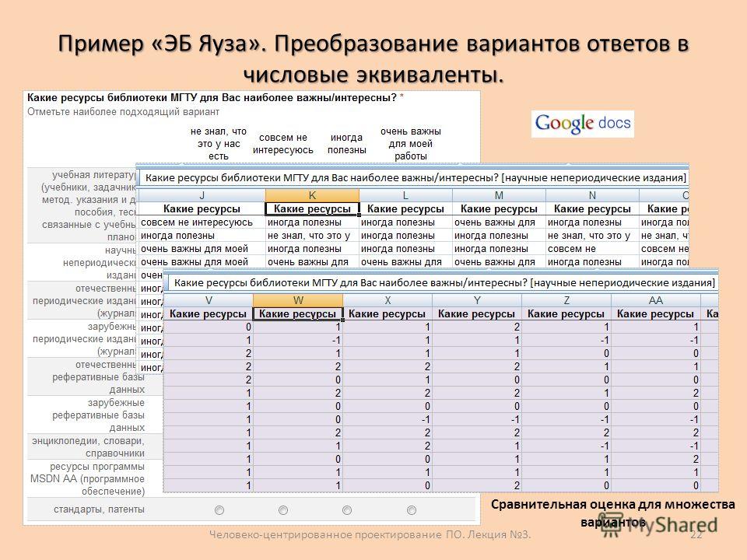Image resolution: width=747 pixels, height=560 pixels.
Task: Click the -1 cell in column Y
Action: [477, 419]
